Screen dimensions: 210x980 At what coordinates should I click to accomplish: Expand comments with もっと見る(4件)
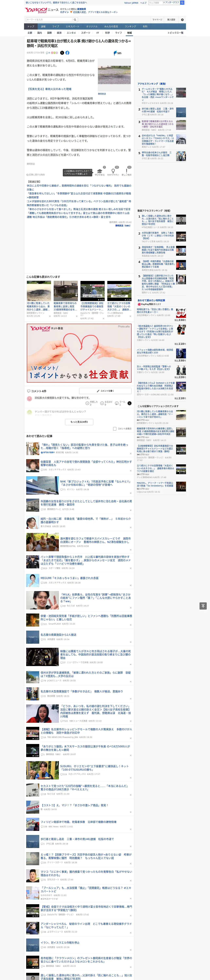pyautogui.click(x=79, y=422)
